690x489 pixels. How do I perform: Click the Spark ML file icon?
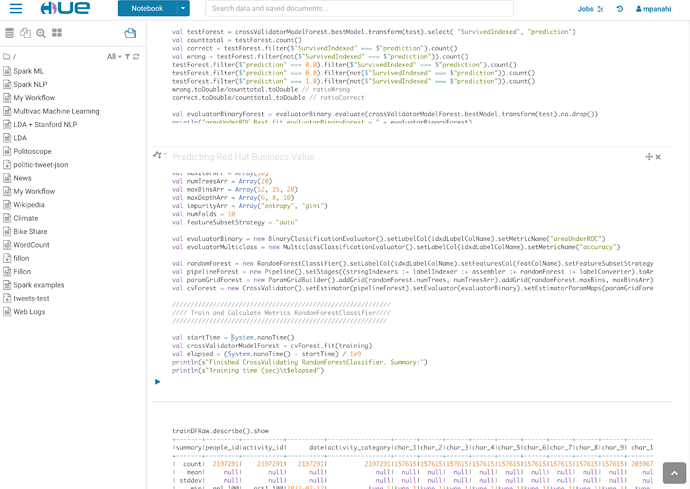click(x=7, y=71)
